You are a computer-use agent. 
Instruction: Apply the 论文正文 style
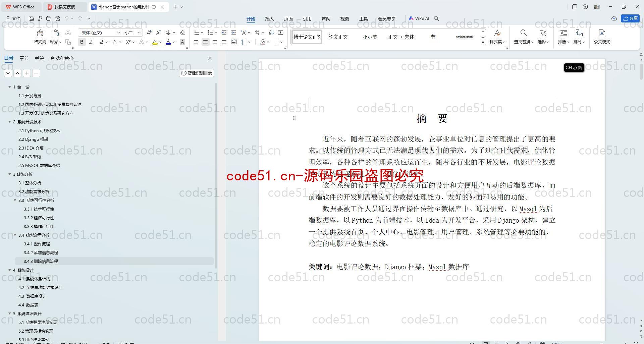click(x=338, y=37)
